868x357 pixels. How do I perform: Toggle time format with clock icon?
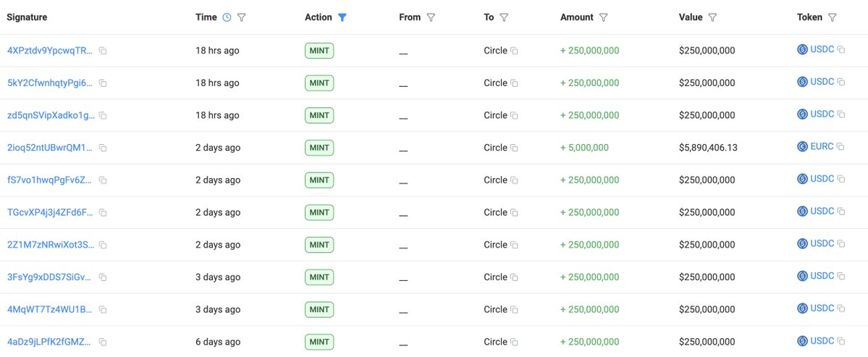pos(227,17)
